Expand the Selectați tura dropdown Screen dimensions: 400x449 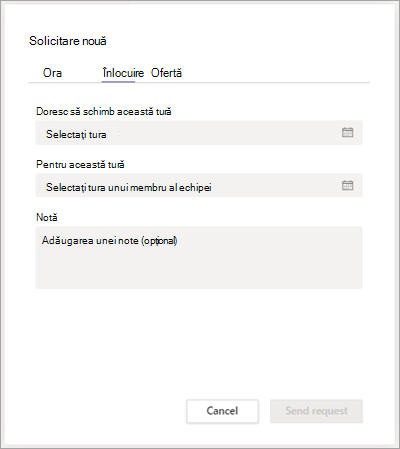199,133
